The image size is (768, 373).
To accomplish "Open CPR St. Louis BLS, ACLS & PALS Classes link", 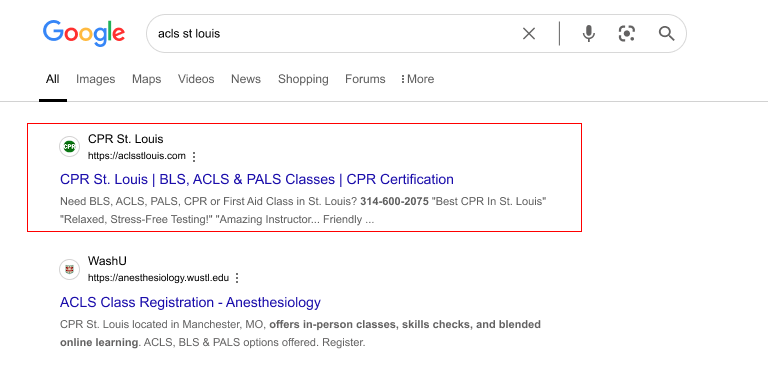I will click(257, 179).
